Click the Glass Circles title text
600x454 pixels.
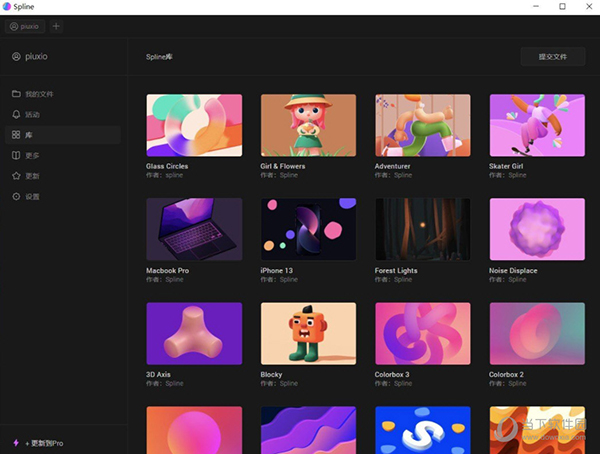click(167, 166)
